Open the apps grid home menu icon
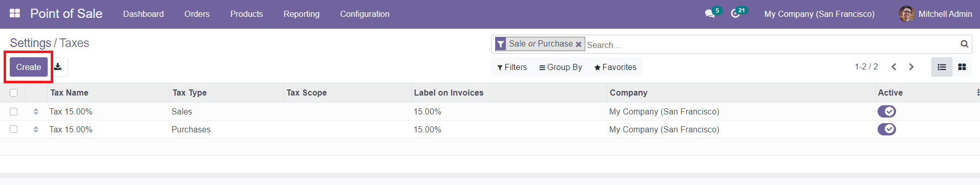Viewport: 980px width, 185px height. pyautogui.click(x=15, y=13)
